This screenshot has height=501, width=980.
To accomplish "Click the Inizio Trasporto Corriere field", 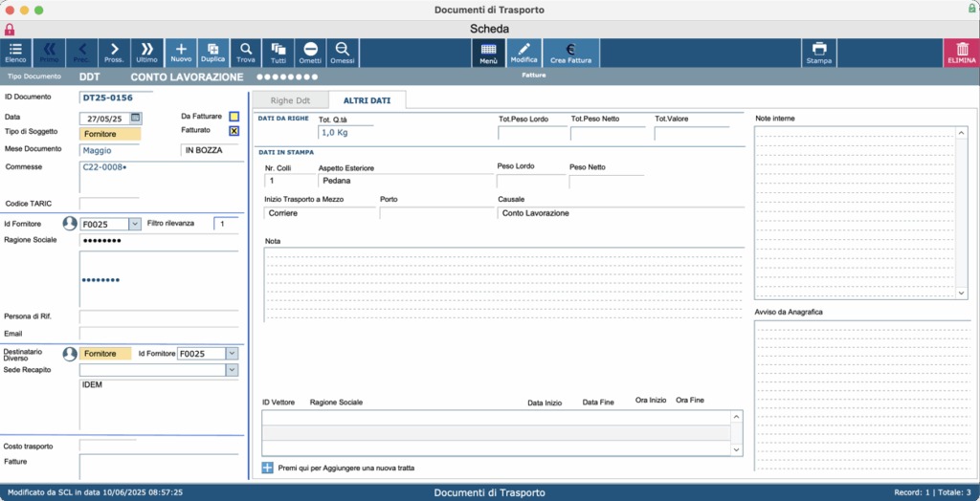I will 320,213.
